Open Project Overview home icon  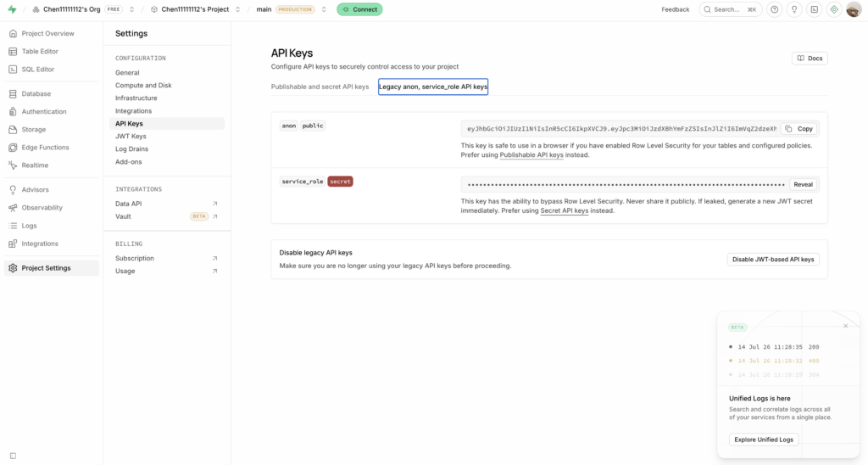point(13,34)
